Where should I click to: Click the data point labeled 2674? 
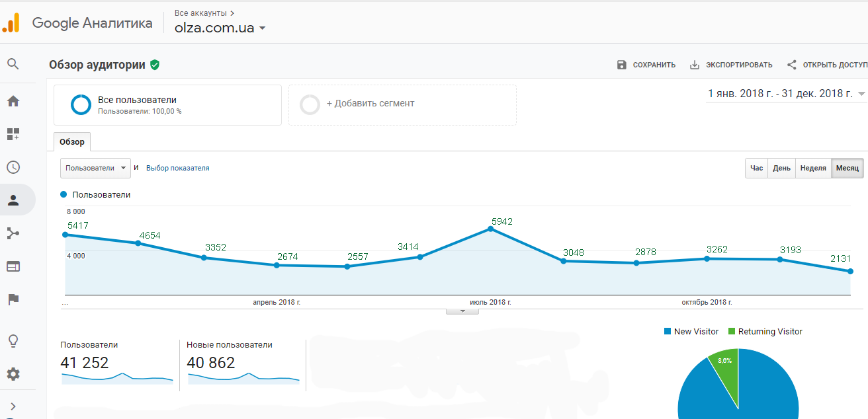pos(277,265)
